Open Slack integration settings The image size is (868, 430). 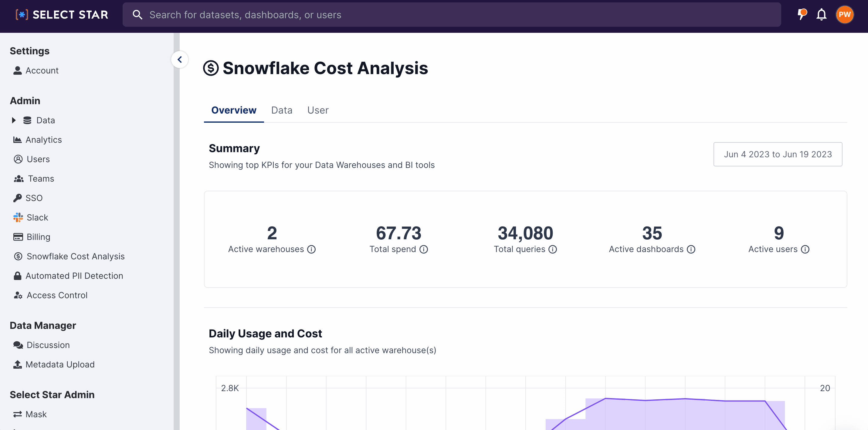tap(37, 217)
